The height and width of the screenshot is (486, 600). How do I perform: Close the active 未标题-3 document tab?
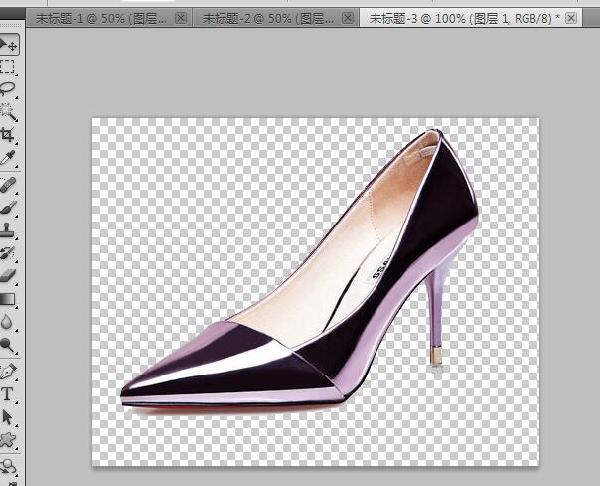571,18
